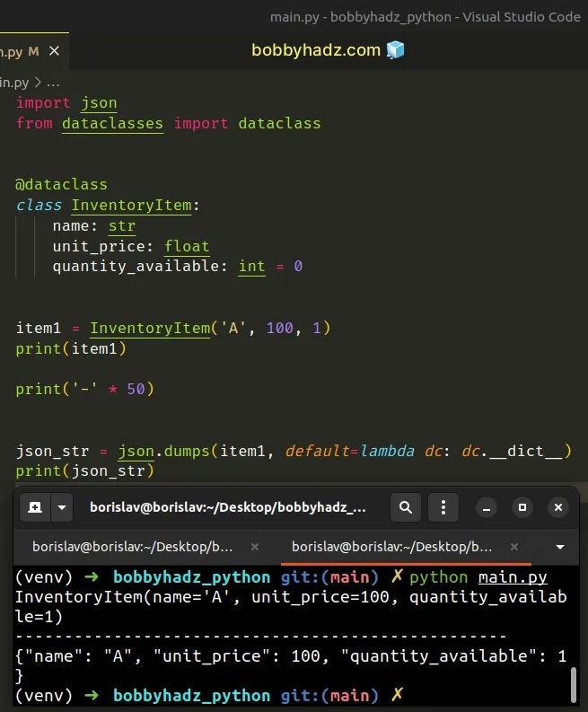The width and height of the screenshot is (588, 712).
Task: Click the bobbyhadz.com title text
Action: (316, 50)
